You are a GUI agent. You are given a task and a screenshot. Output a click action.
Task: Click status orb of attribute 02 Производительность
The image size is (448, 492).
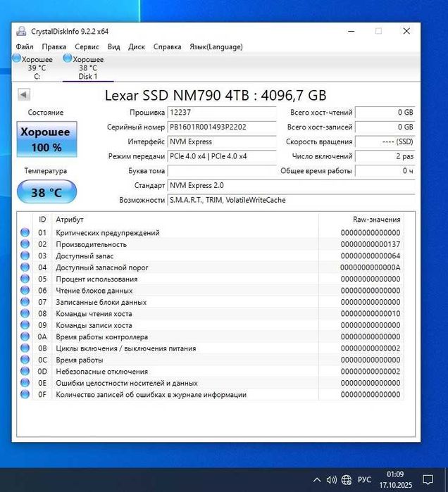pos(25,244)
